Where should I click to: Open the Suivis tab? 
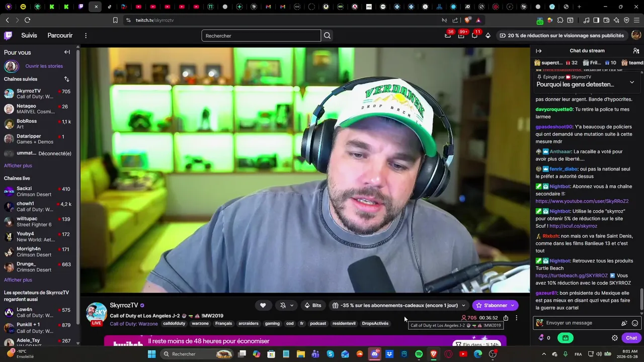[29, 35]
